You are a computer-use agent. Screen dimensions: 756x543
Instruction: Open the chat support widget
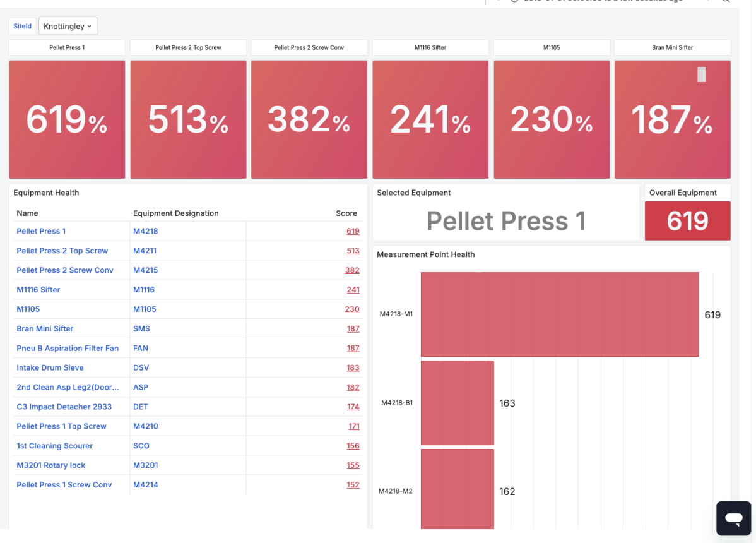[x=733, y=518]
